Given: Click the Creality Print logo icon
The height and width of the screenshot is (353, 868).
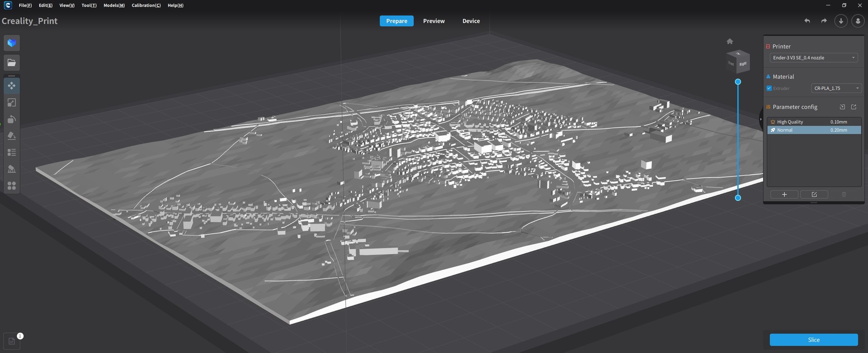Looking at the screenshot, I should [8, 5].
